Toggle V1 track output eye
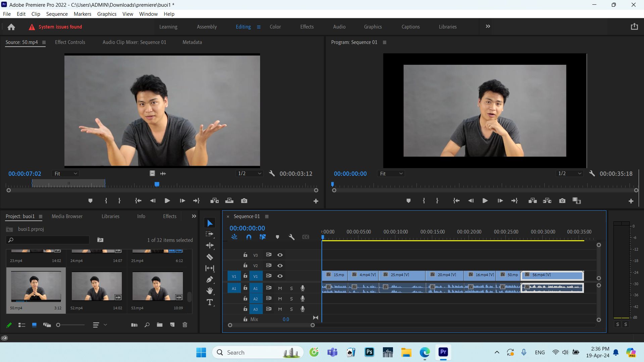644x362 pixels. pos(280,276)
